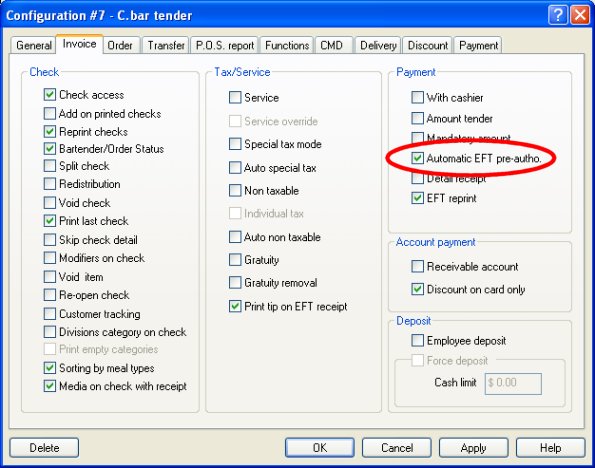Screen dimensions: 595x468
Task: Disable Media on check with receipt
Action: (50, 386)
